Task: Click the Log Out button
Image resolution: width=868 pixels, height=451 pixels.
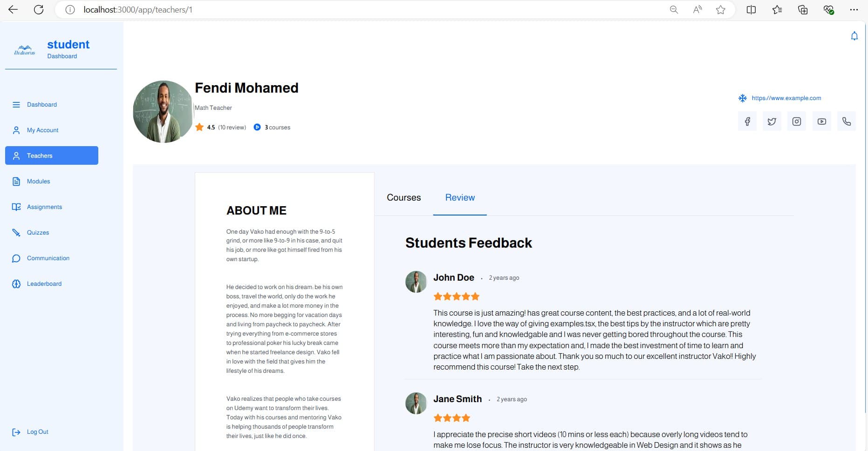Action: 37,432
